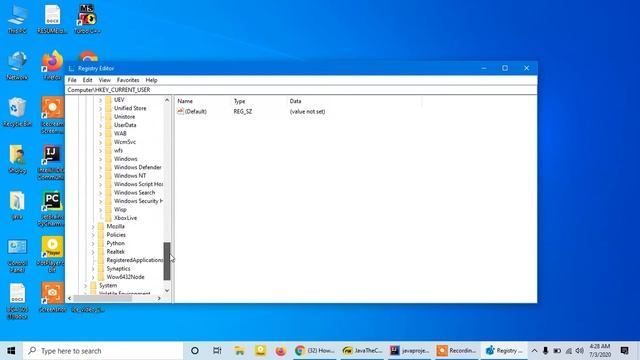Viewport: 640px width, 360px height.
Task: Launch JetBrains PyCharm desktop shortcut
Action: (51, 209)
